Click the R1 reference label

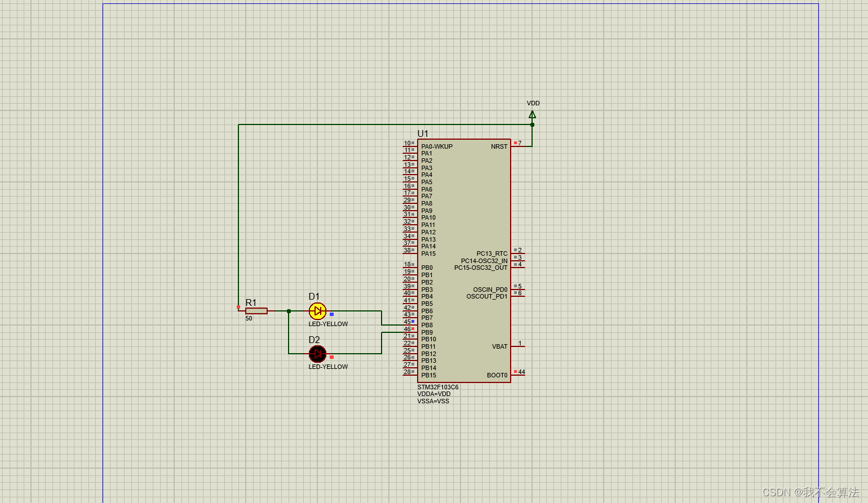coord(251,302)
